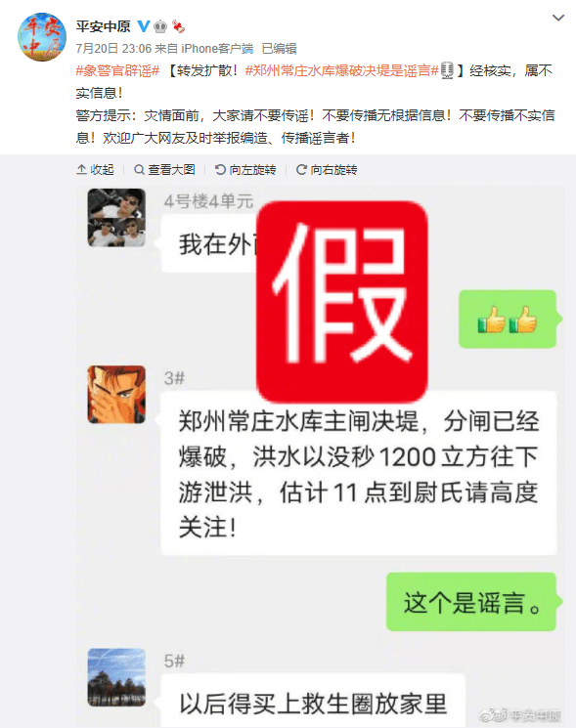
Task: Click the 5# tree avatar in chat
Action: (116, 677)
